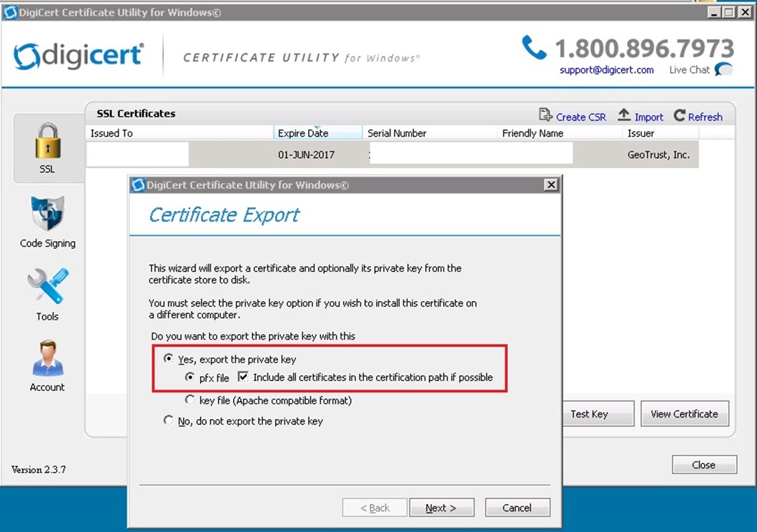The width and height of the screenshot is (757, 532).
Task: Click the Certificate Export dialog title icon
Action: 138,185
